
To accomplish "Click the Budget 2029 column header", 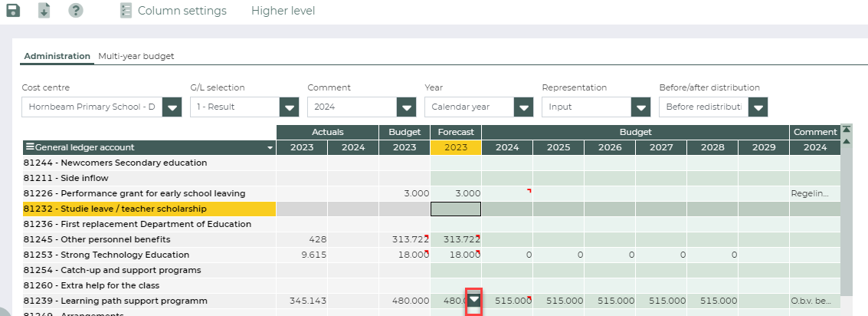I will 764,147.
